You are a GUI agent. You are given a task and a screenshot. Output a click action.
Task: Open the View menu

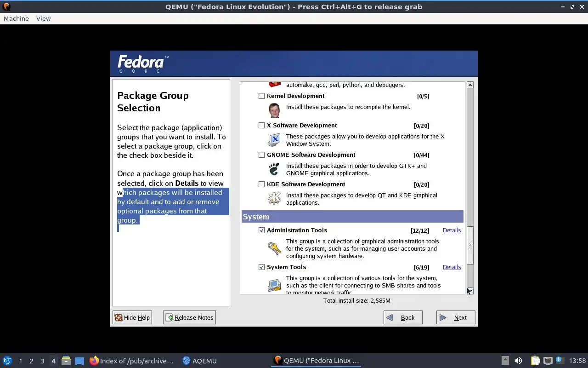(x=43, y=18)
